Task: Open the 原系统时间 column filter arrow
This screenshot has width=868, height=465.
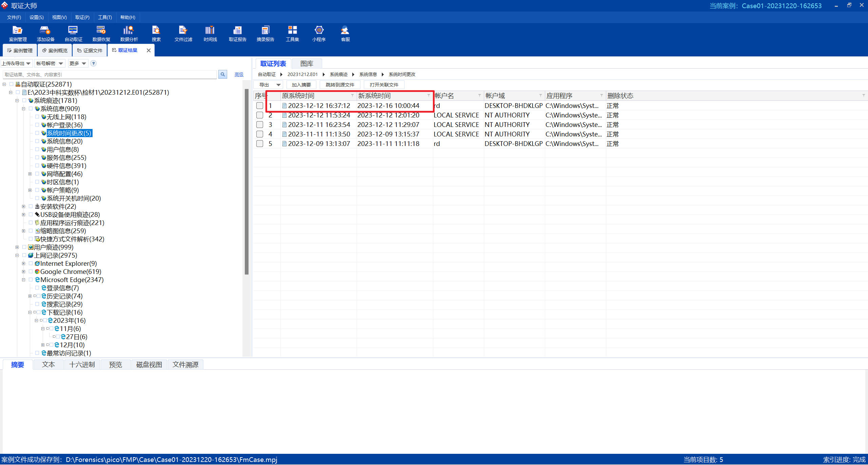Action: pos(352,95)
